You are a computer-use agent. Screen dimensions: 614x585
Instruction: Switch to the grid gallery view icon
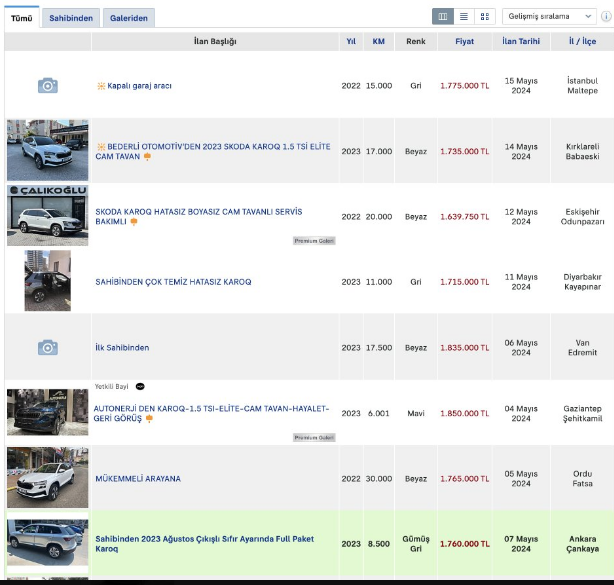click(485, 16)
